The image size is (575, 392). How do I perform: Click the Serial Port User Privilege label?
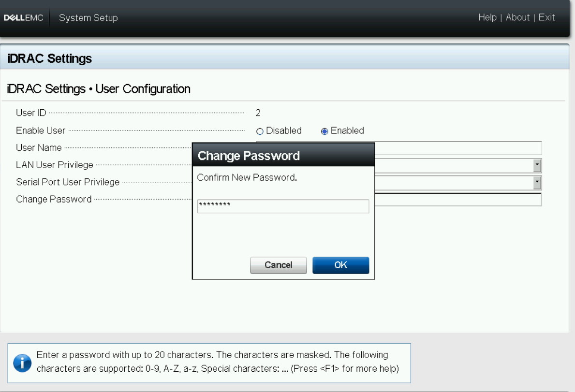point(68,182)
